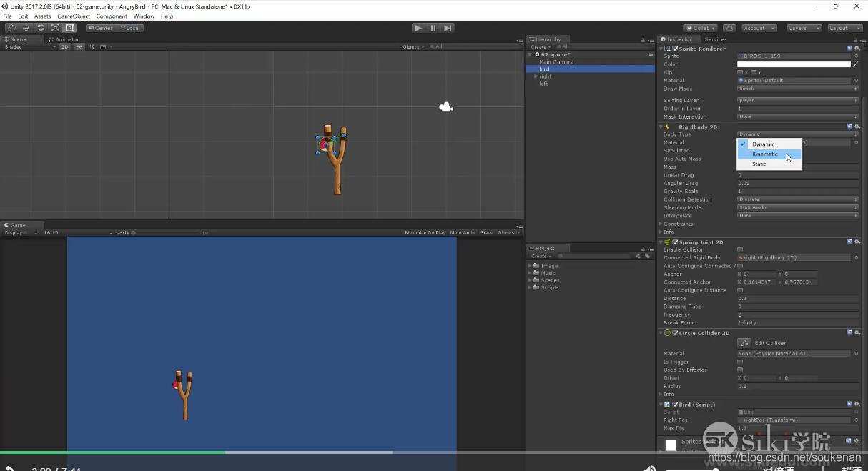
Task: Toggle the Local handle rotation button
Action: tap(131, 28)
